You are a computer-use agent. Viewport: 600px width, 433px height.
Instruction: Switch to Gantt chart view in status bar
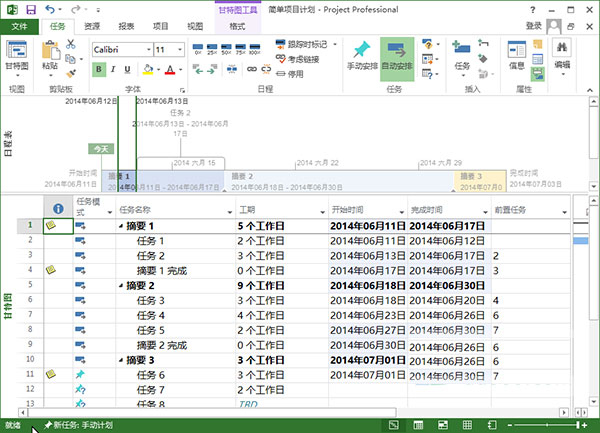point(393,425)
